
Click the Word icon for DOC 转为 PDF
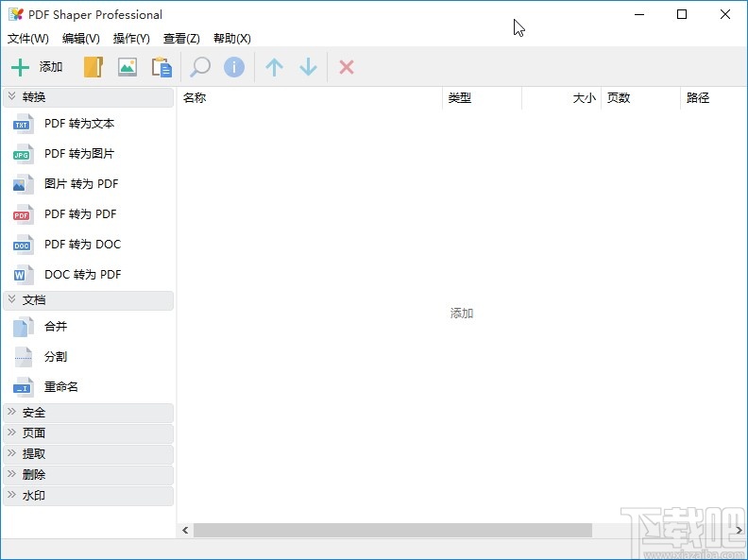pyautogui.click(x=23, y=275)
